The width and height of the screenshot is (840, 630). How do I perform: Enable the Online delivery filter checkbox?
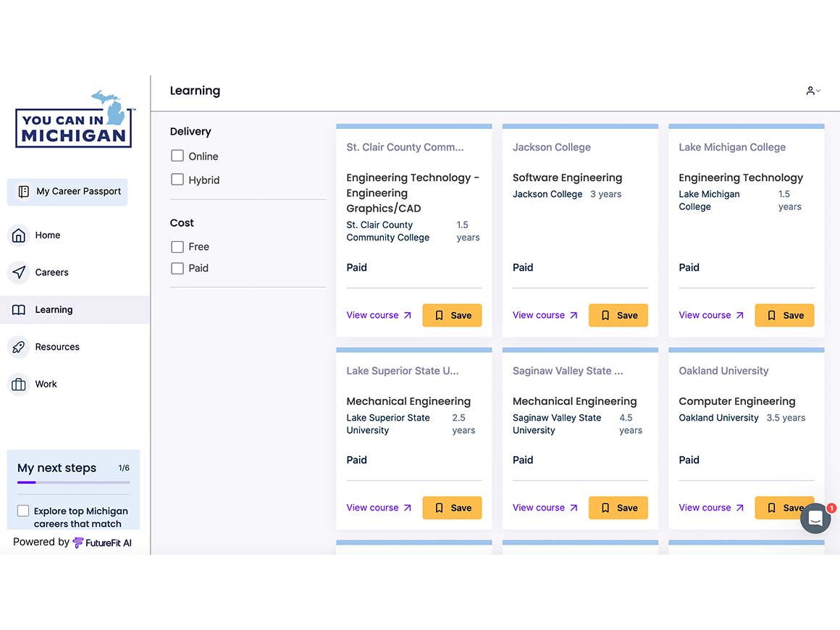pos(177,156)
